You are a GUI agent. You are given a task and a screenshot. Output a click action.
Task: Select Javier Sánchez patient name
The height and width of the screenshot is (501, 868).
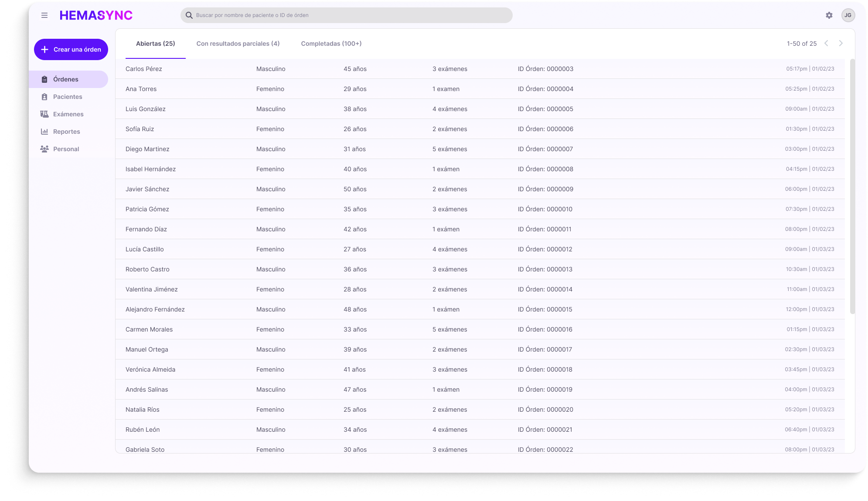(147, 189)
